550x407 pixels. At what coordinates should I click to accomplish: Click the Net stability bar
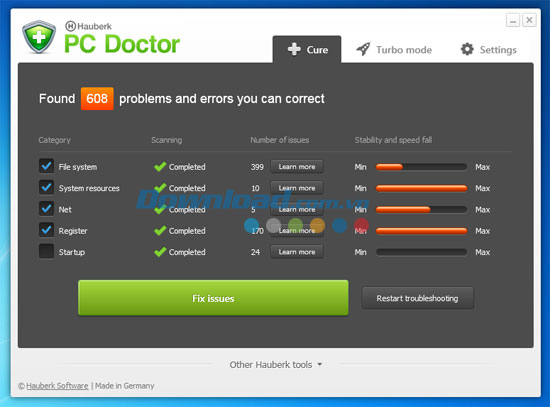click(421, 210)
